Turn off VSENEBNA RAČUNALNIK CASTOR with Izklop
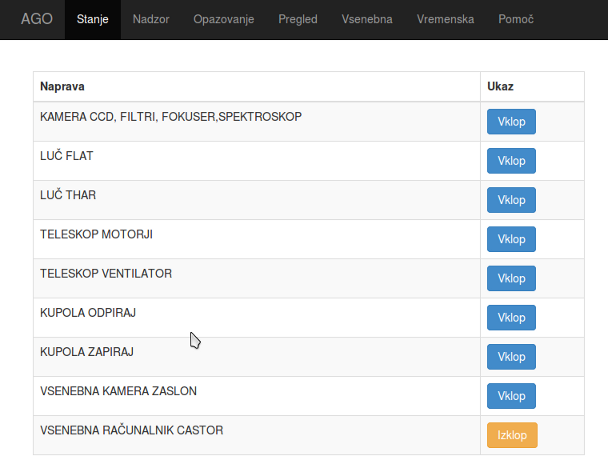The image size is (608, 476). 511,435
